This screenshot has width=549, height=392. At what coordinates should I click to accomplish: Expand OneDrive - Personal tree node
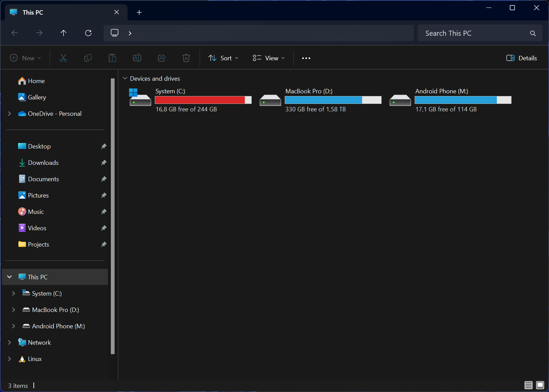pos(10,113)
